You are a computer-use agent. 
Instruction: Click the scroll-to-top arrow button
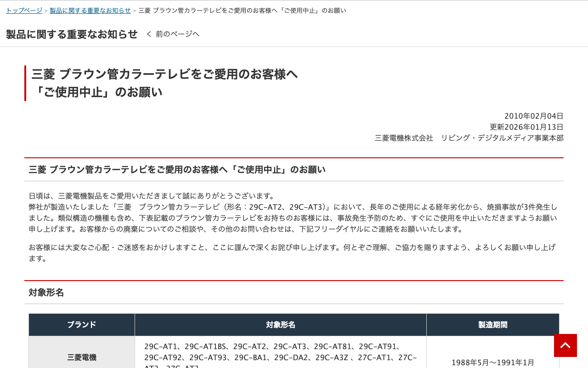(565, 345)
